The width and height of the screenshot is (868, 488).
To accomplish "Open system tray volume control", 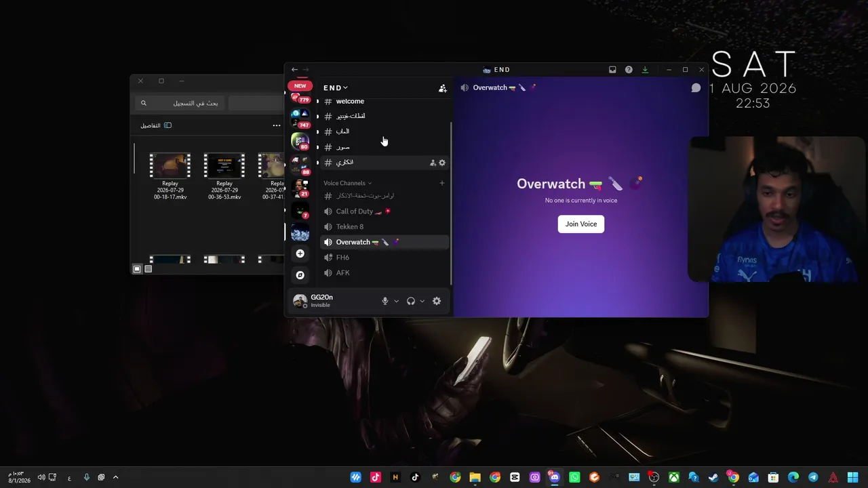I will [x=41, y=477].
